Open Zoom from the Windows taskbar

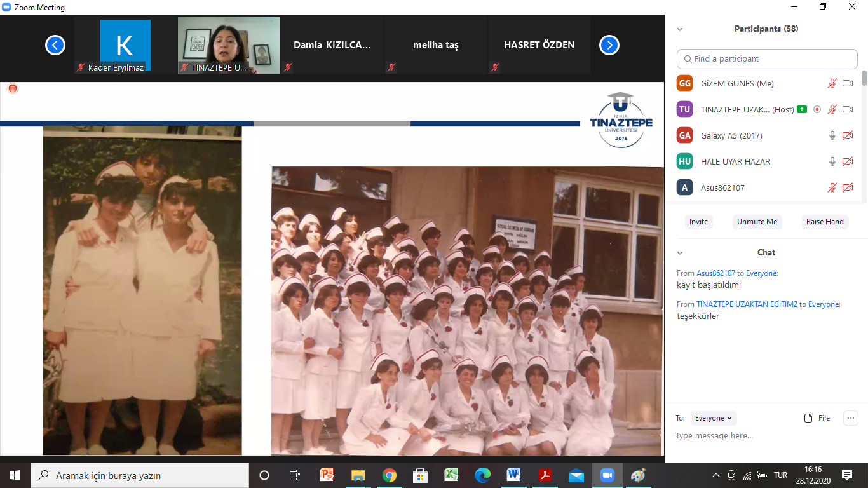[607, 475]
